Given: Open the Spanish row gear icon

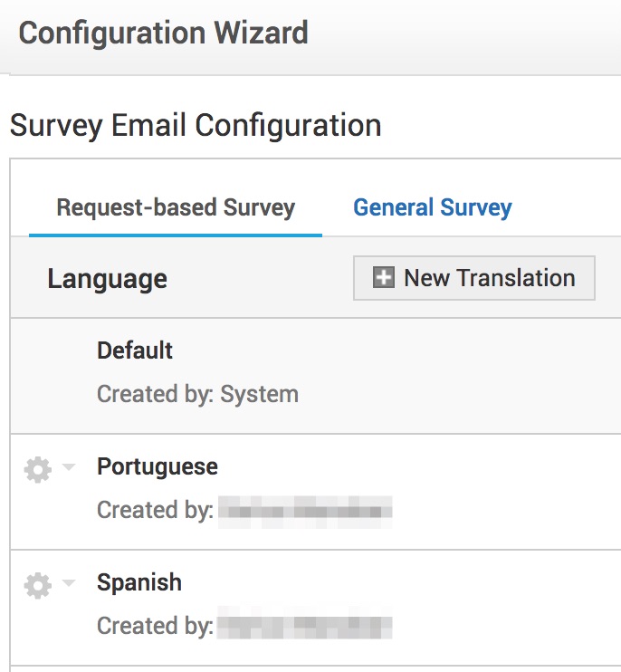Looking at the screenshot, I should point(38,585).
